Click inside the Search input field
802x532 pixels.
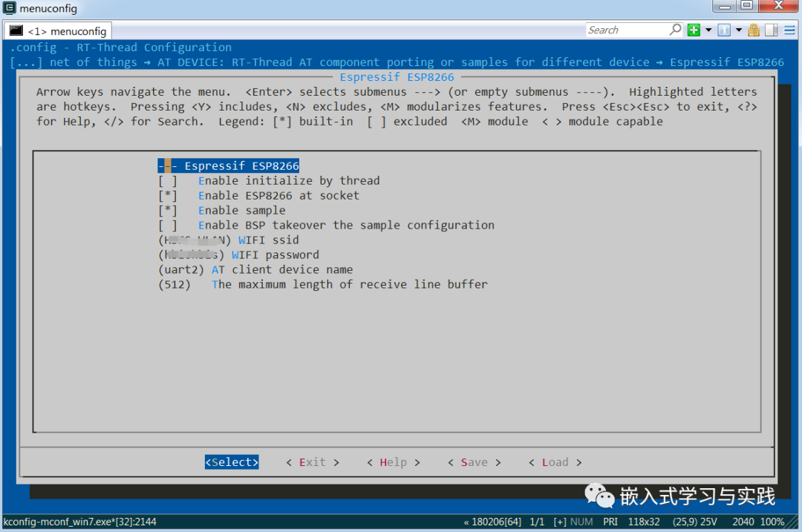pyautogui.click(x=627, y=30)
